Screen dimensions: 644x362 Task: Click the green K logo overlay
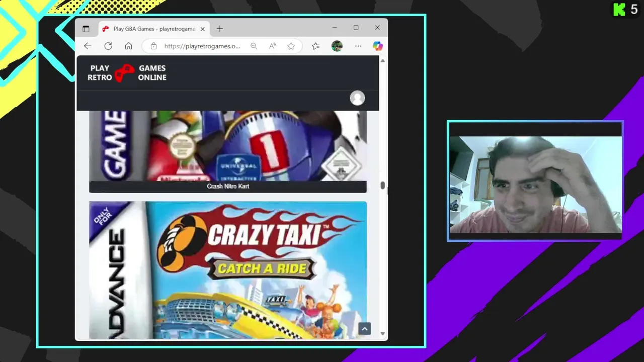[x=619, y=9]
